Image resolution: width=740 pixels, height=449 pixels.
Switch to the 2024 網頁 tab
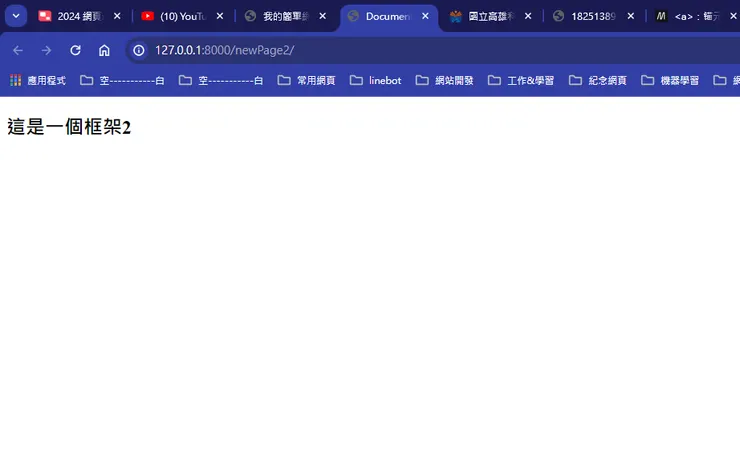80,16
